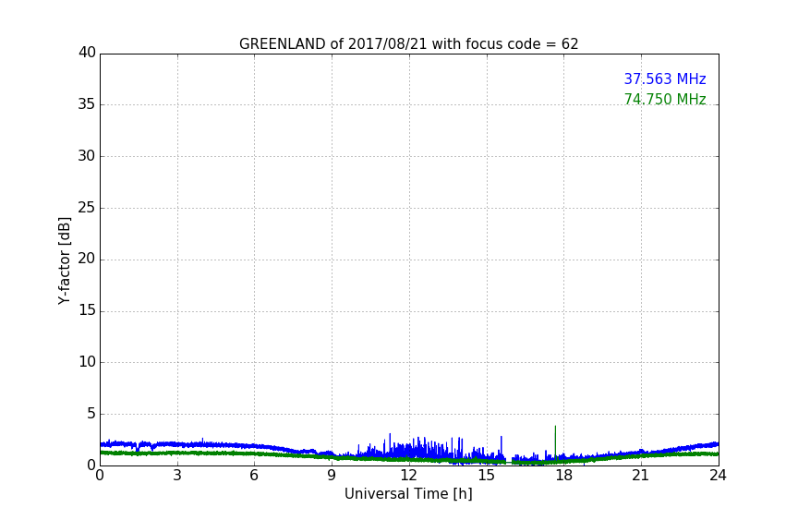Click the y-axis tick label 20

87,259
